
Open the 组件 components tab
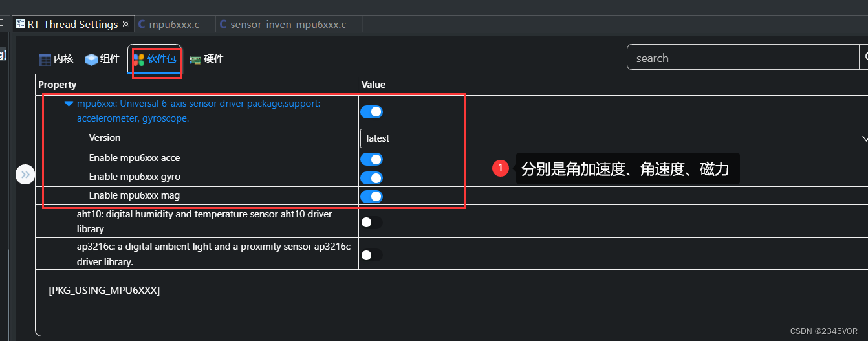point(102,59)
